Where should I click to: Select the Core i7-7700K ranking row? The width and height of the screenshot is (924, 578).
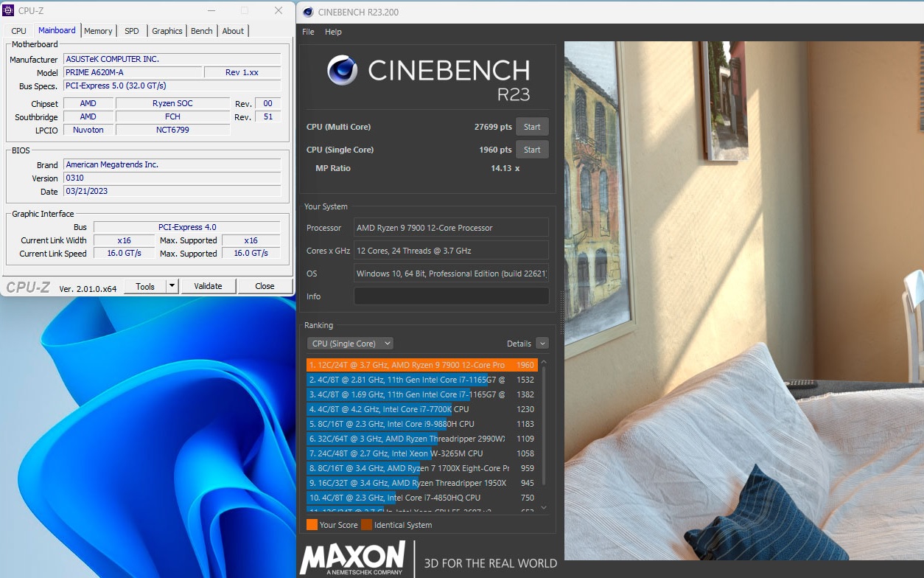[422, 409]
